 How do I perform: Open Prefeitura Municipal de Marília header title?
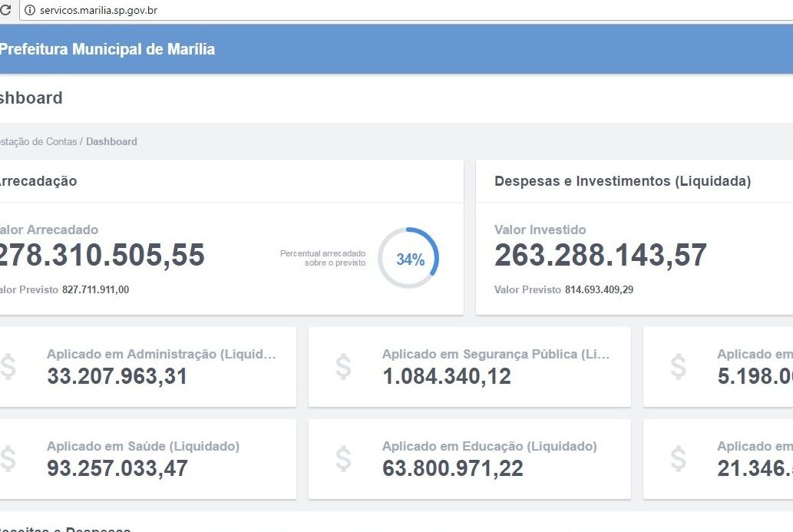click(x=107, y=49)
